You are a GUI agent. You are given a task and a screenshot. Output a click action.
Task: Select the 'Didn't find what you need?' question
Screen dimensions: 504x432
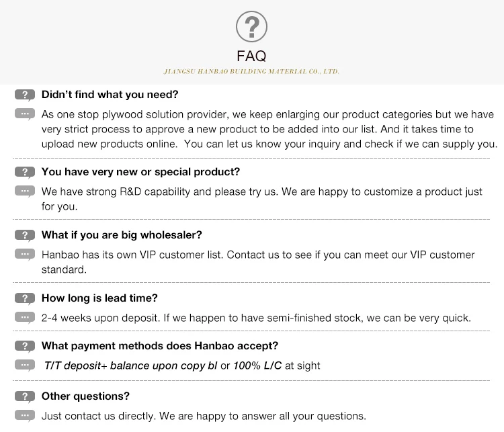point(110,95)
